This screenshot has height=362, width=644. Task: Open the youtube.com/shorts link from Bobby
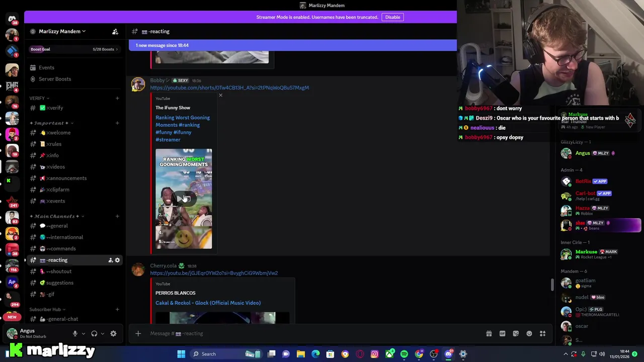229,88
